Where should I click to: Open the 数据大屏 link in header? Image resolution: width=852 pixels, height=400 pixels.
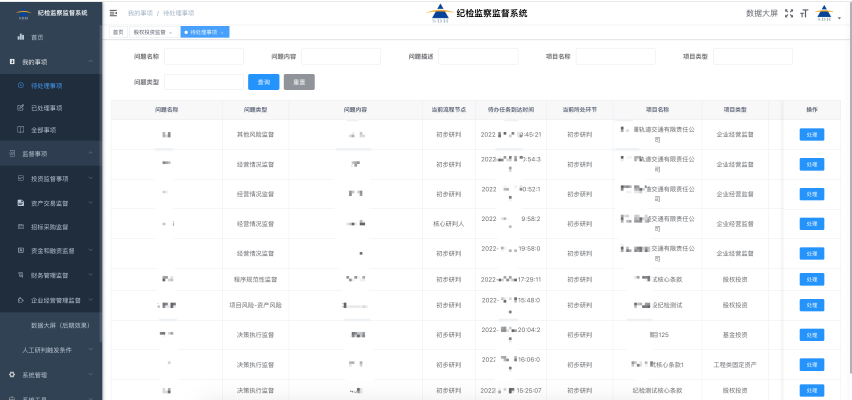coord(762,13)
